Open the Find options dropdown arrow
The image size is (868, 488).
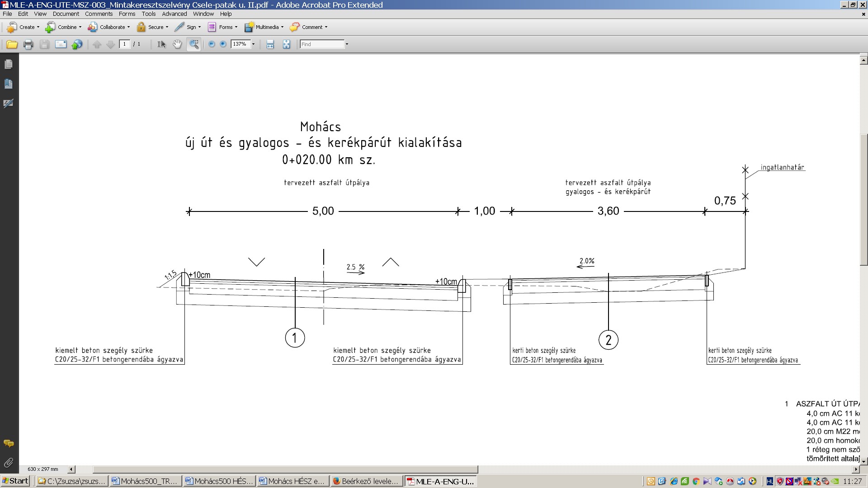tap(347, 44)
